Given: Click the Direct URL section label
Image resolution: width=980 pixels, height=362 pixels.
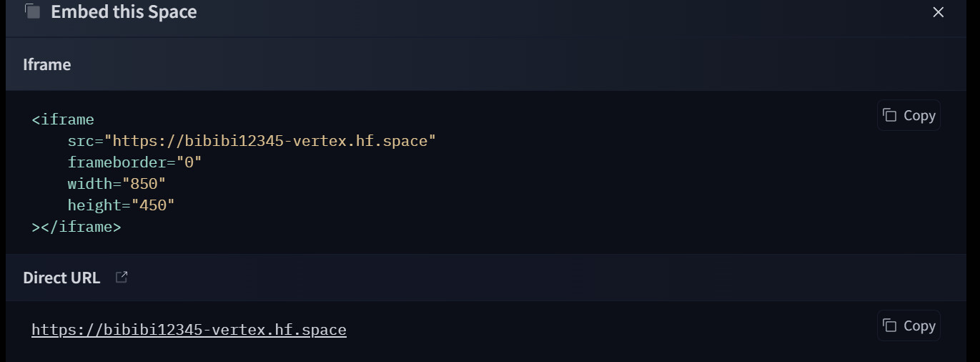Looking at the screenshot, I should pyautogui.click(x=61, y=278).
